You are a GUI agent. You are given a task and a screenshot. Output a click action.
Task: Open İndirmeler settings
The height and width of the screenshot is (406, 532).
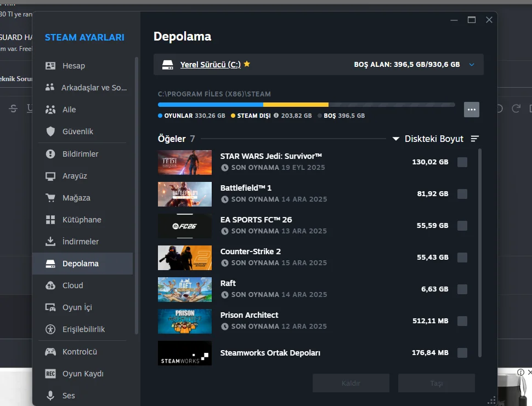pos(83,242)
